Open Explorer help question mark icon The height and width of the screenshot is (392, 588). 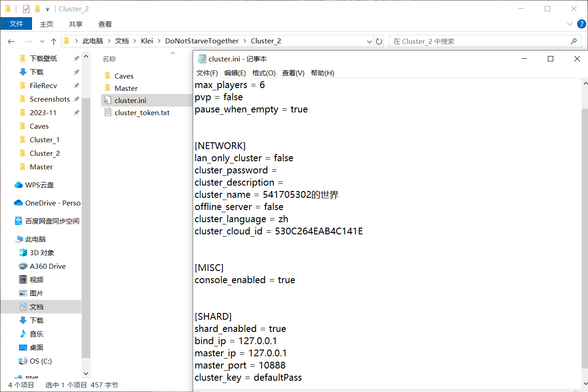pos(581,24)
